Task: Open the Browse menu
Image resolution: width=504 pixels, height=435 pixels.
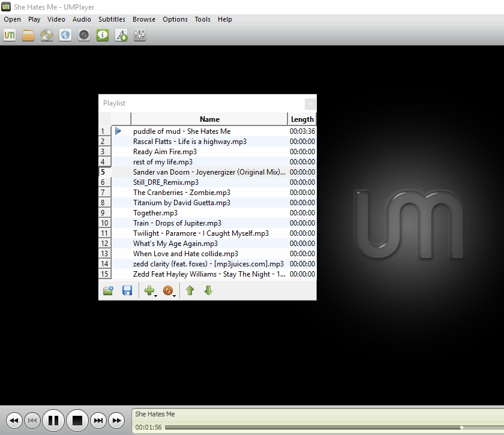Action: point(144,19)
